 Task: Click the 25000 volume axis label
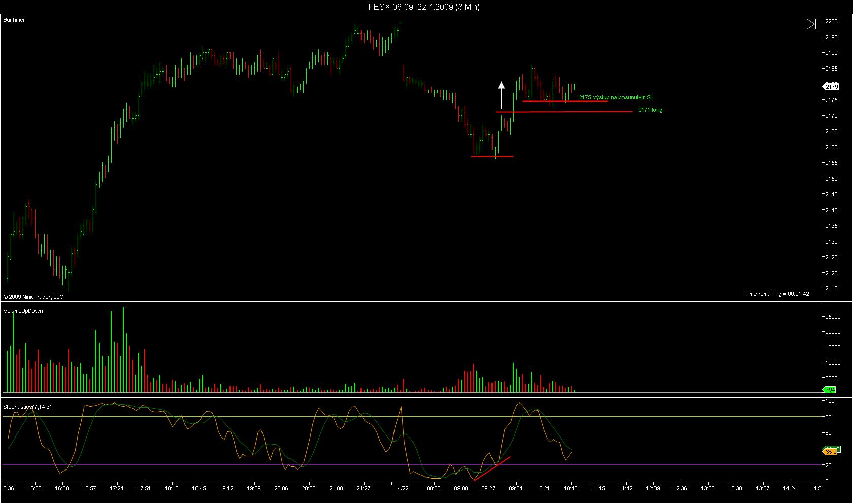[833, 316]
